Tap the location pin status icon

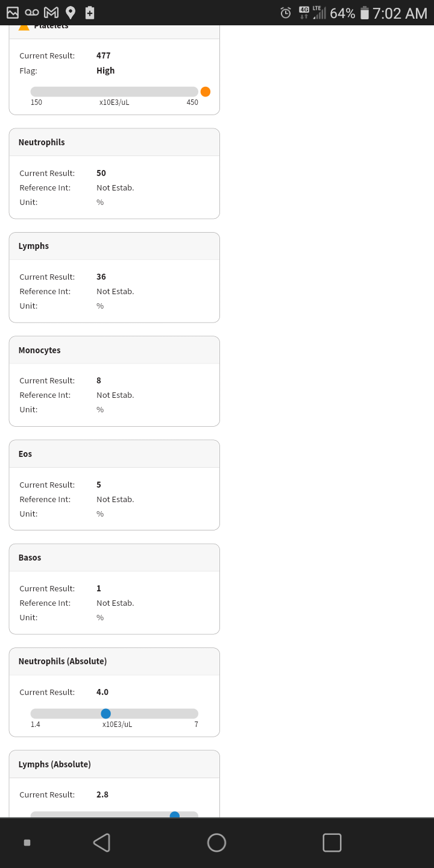pyautogui.click(x=71, y=13)
